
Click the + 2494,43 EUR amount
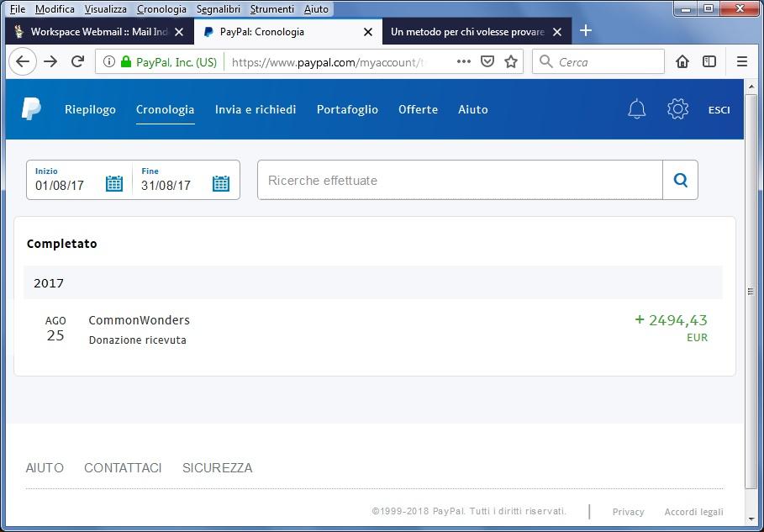(x=671, y=328)
